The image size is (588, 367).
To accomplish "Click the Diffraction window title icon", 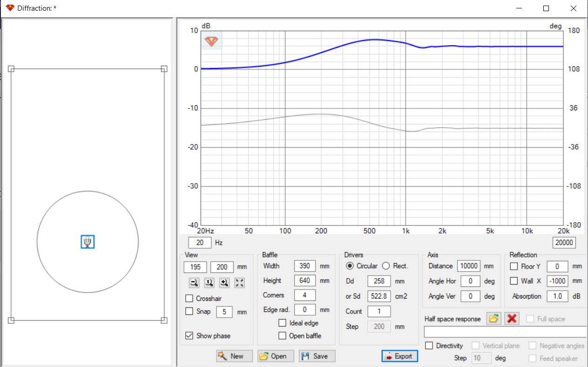I will [x=10, y=8].
